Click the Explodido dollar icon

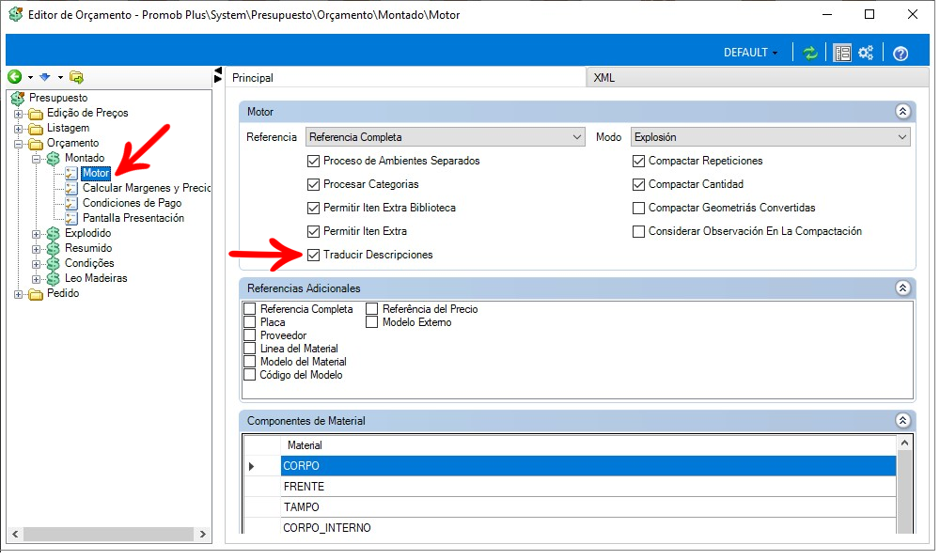(x=54, y=233)
